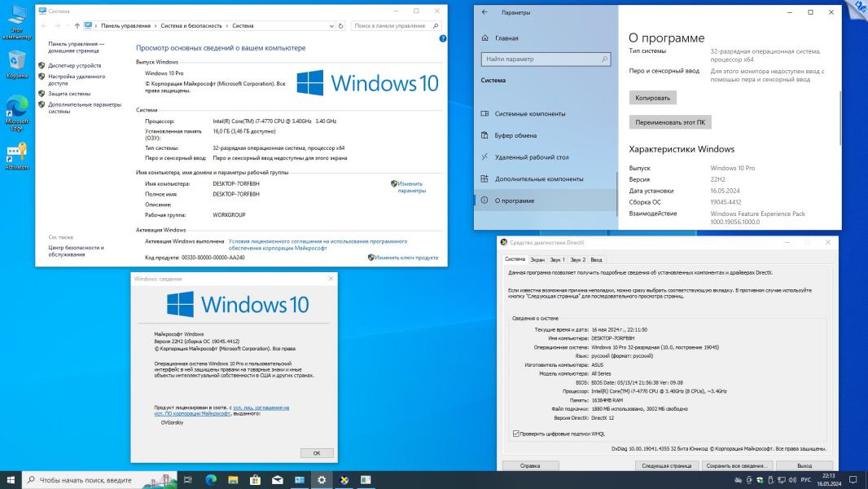Screen dimensions: 868x489
Task: Expand chevron after 'Панель управления' breadcrumb
Action: click(x=156, y=26)
